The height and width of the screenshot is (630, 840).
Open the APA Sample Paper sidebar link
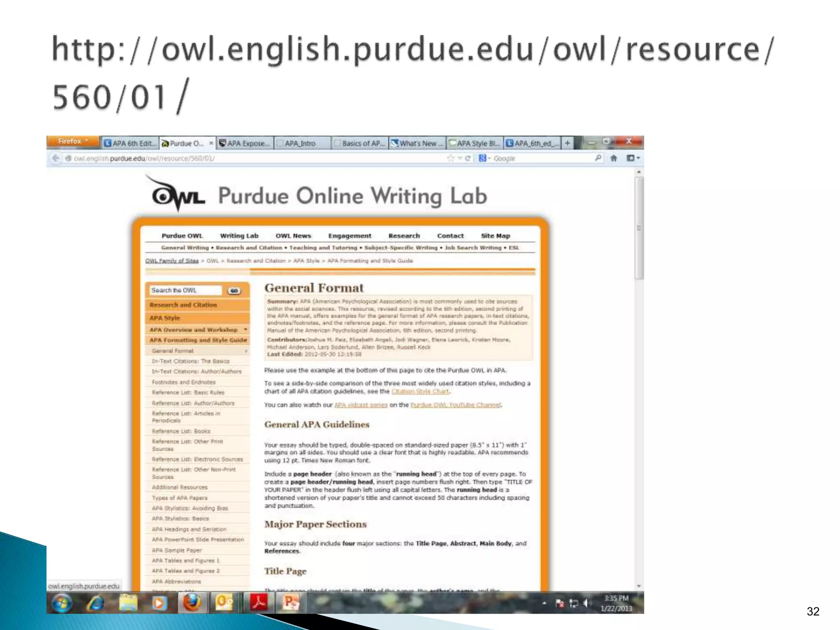tap(177, 550)
